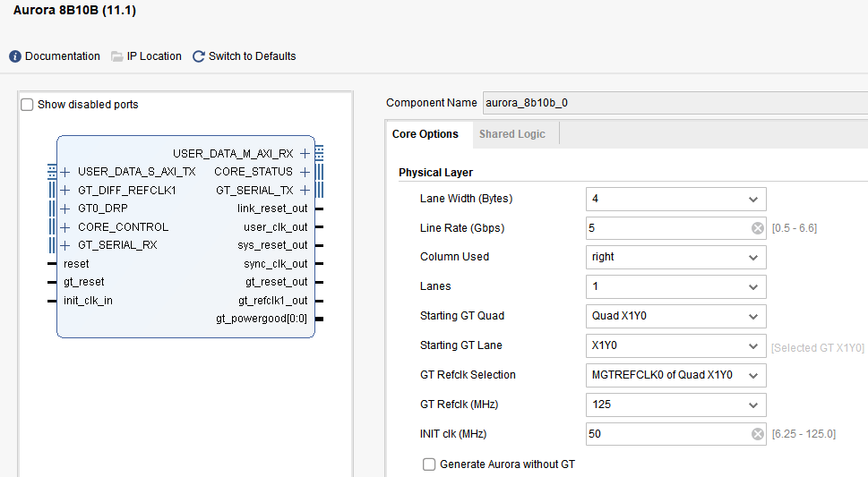868x477 pixels.
Task: Click the Aurora 8B10B (11.1) title
Action: (x=74, y=11)
